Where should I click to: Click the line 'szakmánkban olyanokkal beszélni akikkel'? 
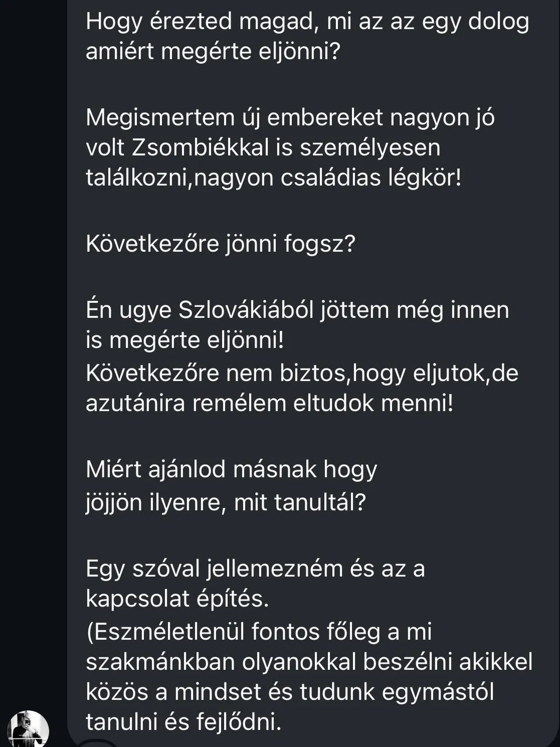pyautogui.click(x=309, y=662)
